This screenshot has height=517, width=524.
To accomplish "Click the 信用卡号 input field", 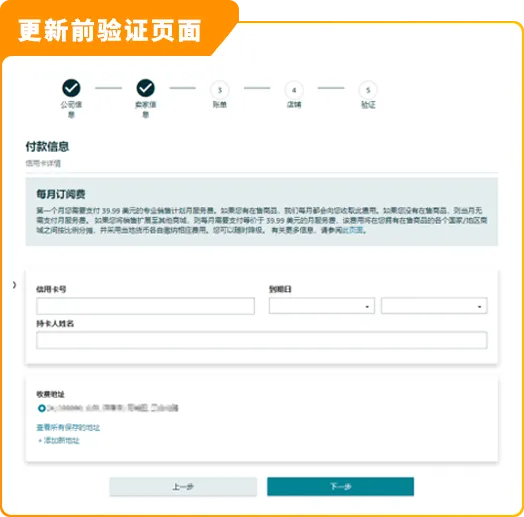I will [145, 306].
